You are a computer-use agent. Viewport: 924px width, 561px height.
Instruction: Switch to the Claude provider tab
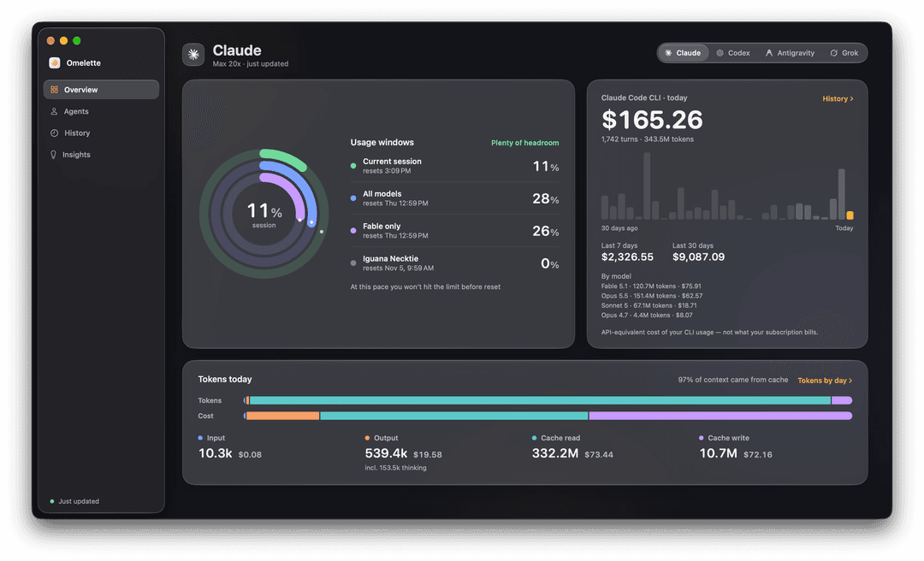point(683,53)
